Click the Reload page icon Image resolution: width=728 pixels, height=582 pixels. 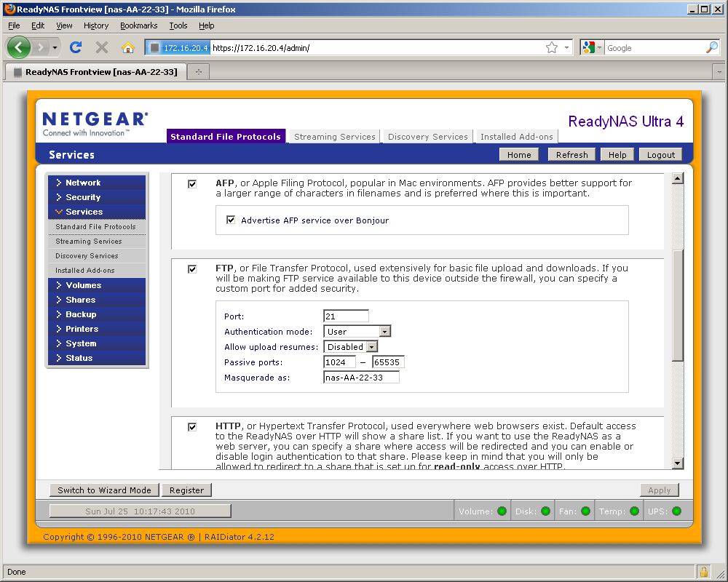coord(76,47)
